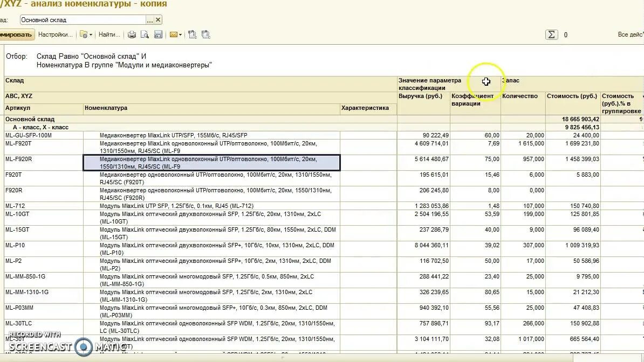The height and width of the screenshot is (362, 644).
Task: Click revenue value 5 614 480,67
Action: pos(431,159)
